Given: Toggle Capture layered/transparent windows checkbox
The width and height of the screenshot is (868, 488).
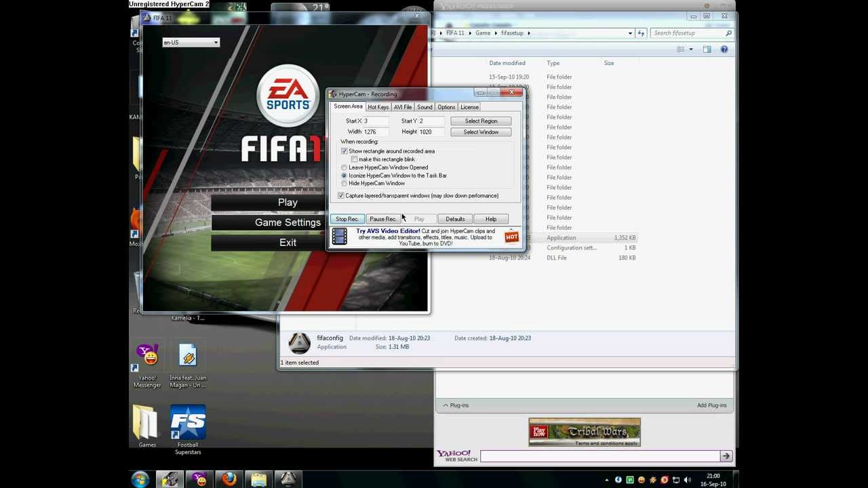Looking at the screenshot, I should point(341,196).
